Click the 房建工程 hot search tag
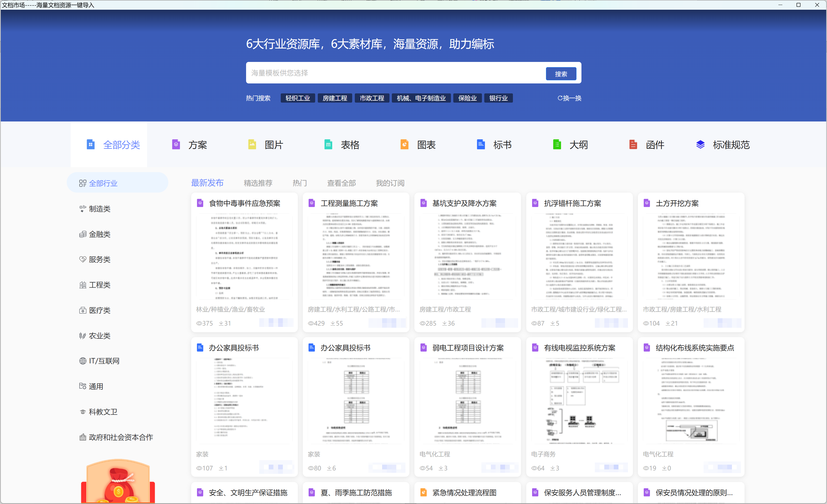The height and width of the screenshot is (504, 827). (x=335, y=98)
